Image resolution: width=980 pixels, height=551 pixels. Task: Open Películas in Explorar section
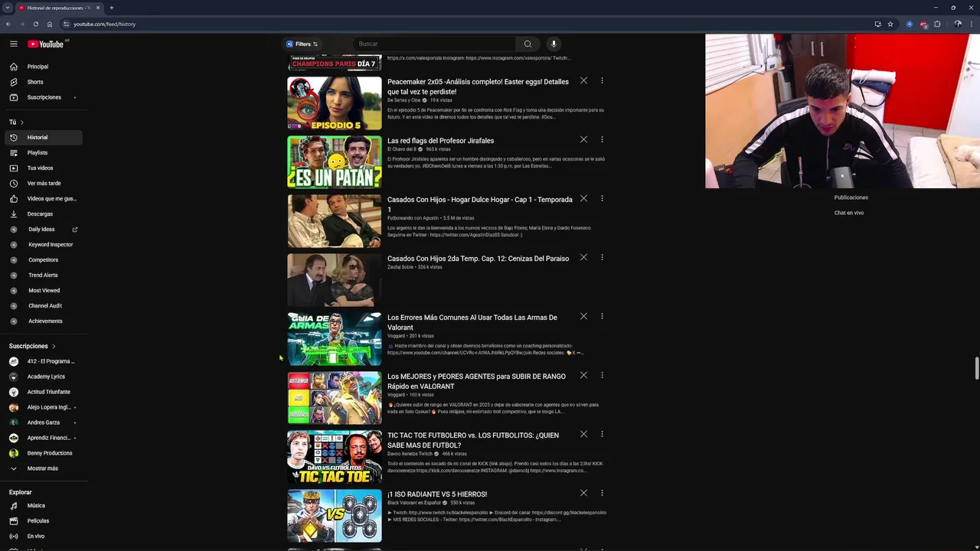(44, 520)
